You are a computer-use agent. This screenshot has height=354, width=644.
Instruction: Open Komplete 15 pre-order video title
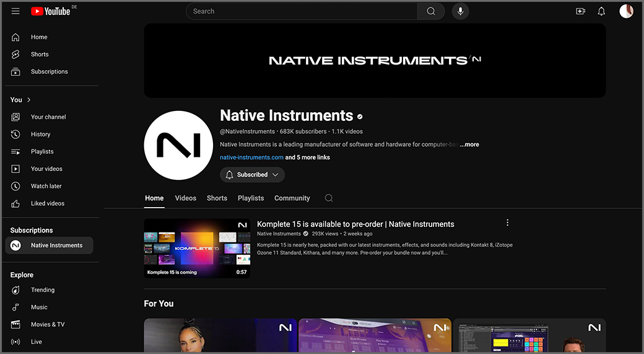point(355,224)
